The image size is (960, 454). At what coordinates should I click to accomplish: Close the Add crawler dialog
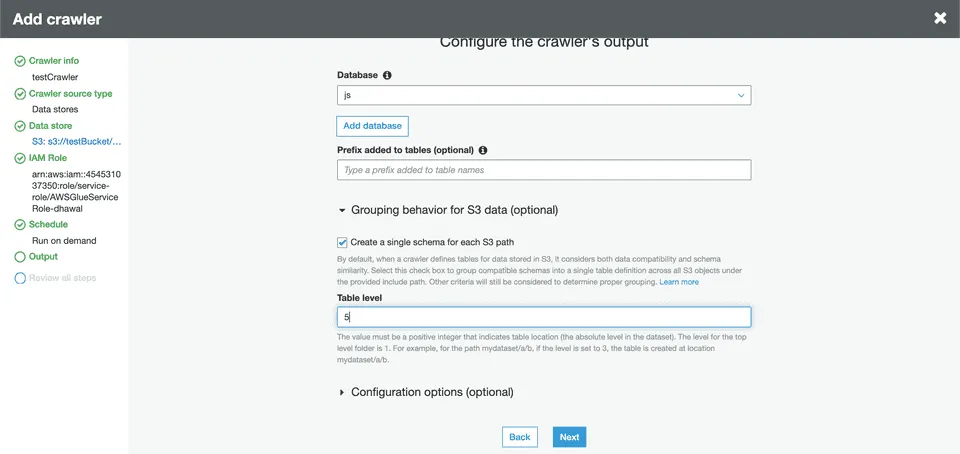point(940,18)
